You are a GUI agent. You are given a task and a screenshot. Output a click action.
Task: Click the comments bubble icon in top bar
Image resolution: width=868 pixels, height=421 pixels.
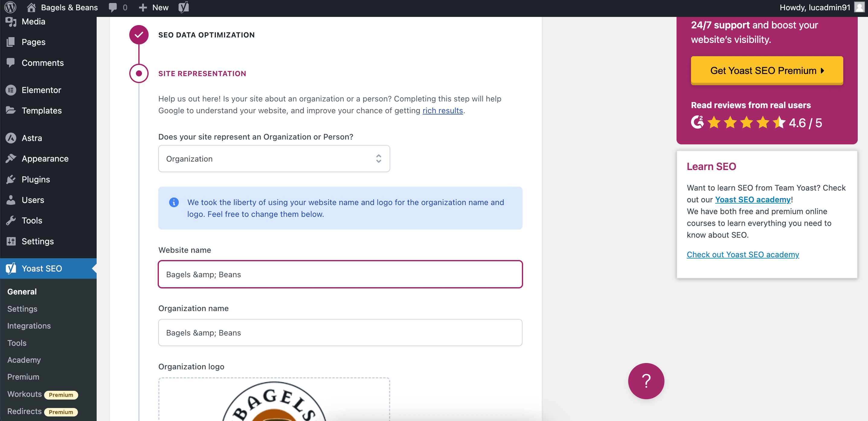tap(113, 7)
